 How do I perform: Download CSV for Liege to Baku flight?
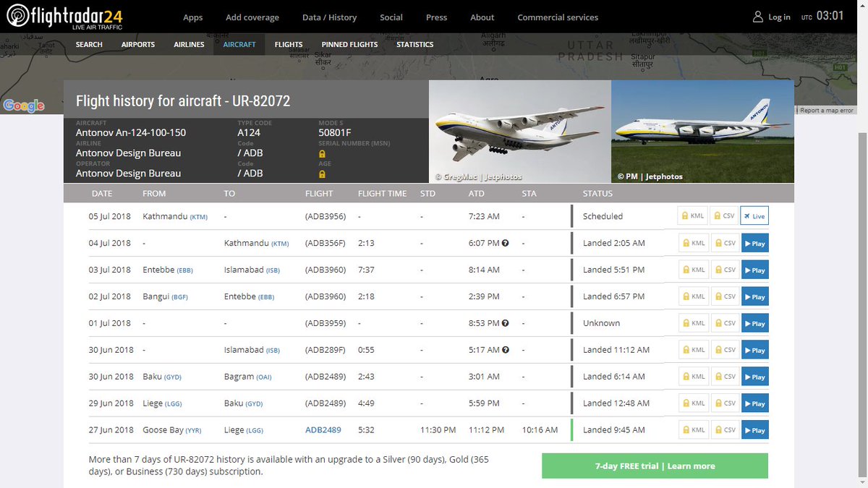click(724, 403)
